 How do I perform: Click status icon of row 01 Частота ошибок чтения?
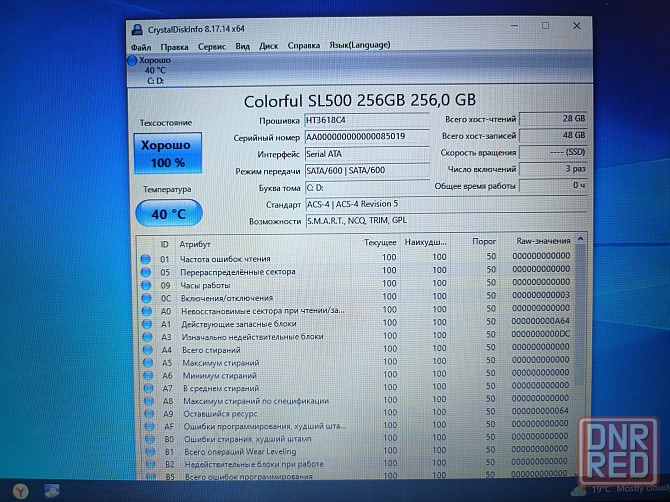click(145, 259)
